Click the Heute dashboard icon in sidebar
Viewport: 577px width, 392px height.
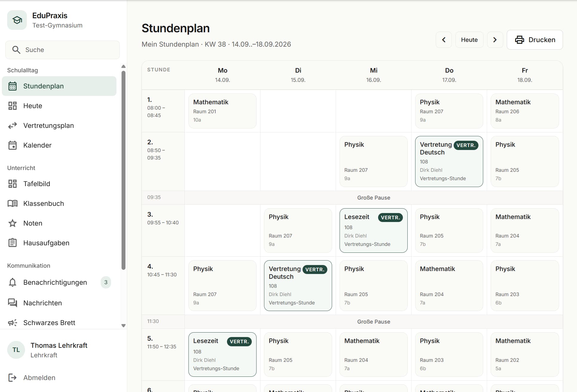click(x=13, y=106)
